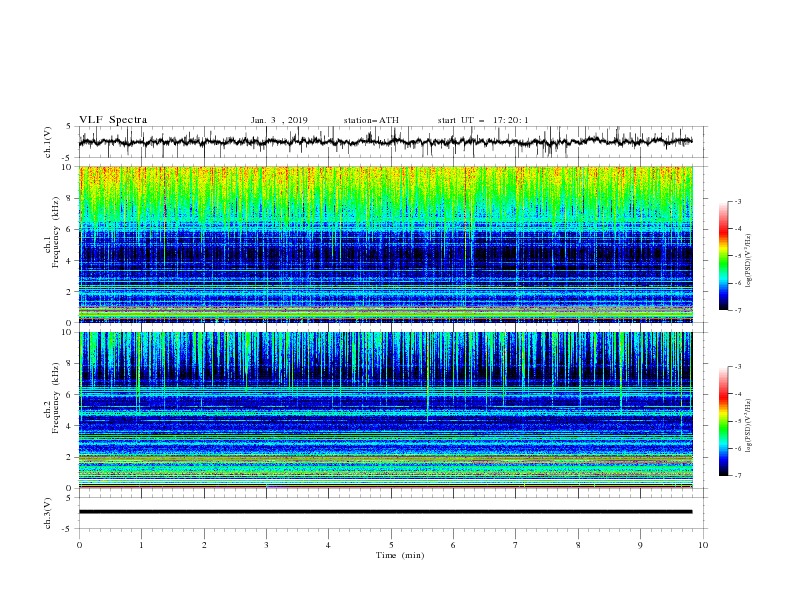Click the ch.2 spectrogram panel
The width and height of the screenshot is (792, 612).
tap(386, 410)
